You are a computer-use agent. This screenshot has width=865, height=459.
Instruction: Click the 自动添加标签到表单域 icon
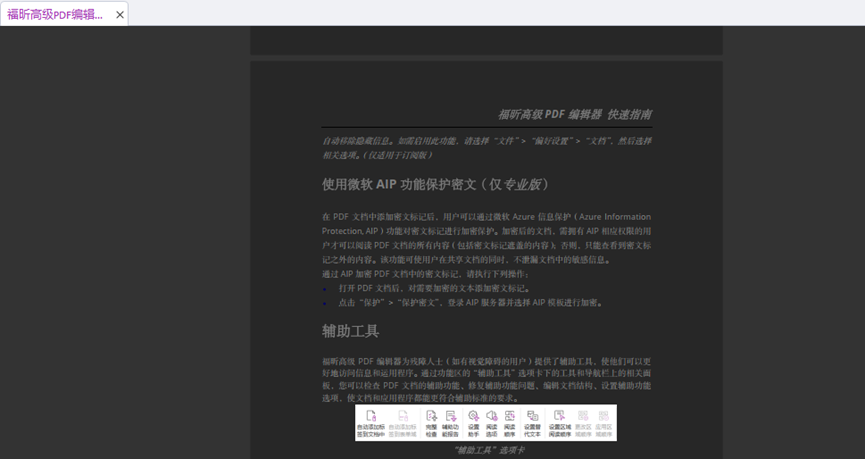tap(403, 422)
